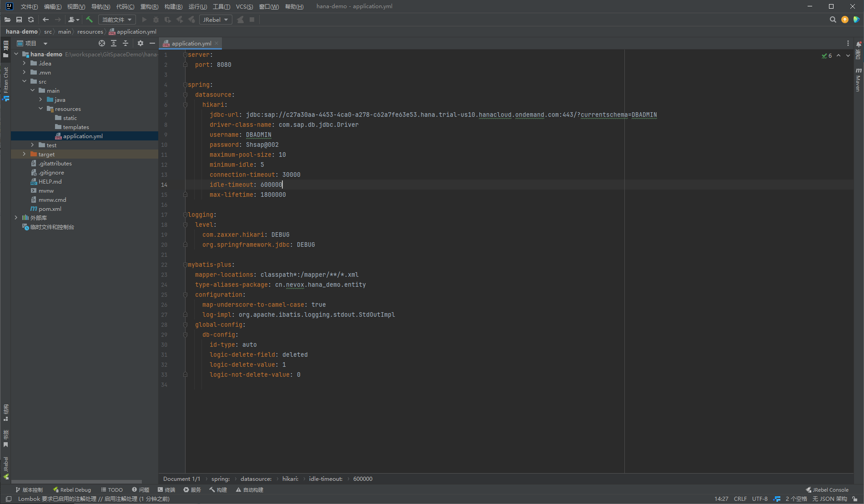Run current file with play icon
864x504 pixels.
(145, 20)
